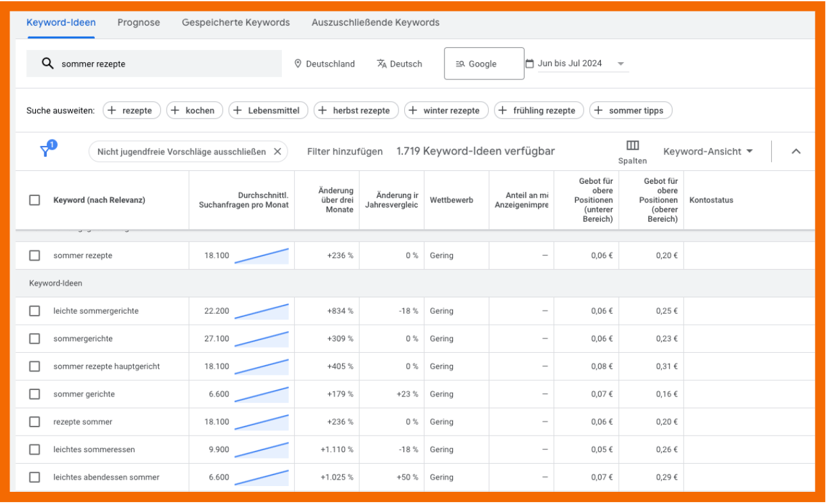Collapse the filter panel with chevron
This screenshot has width=827, height=504.
(796, 152)
